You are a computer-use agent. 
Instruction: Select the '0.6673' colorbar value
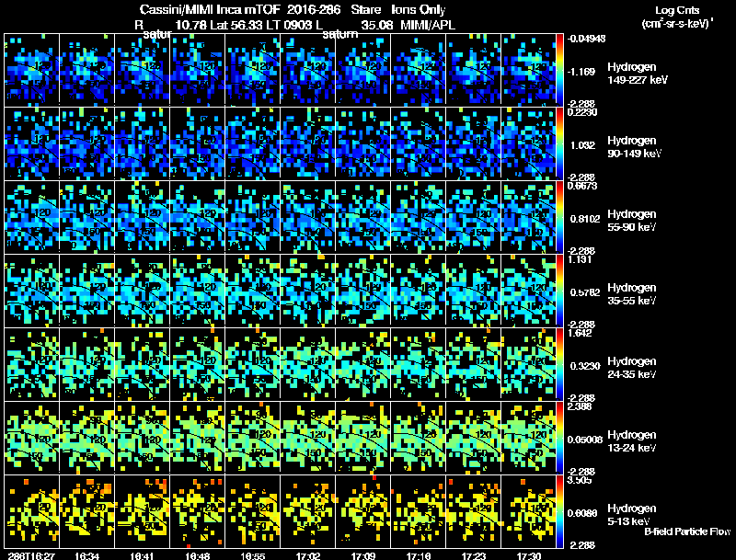pos(582,186)
